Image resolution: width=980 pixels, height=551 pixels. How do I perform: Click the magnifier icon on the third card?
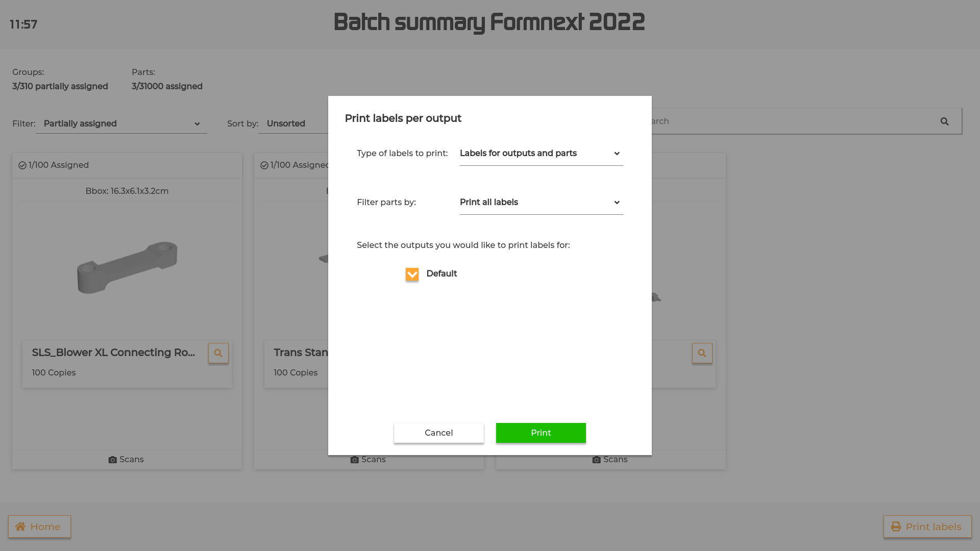pos(702,353)
